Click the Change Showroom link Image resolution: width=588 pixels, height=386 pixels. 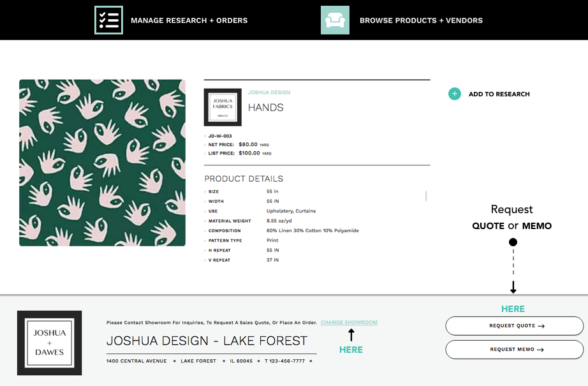coord(349,322)
